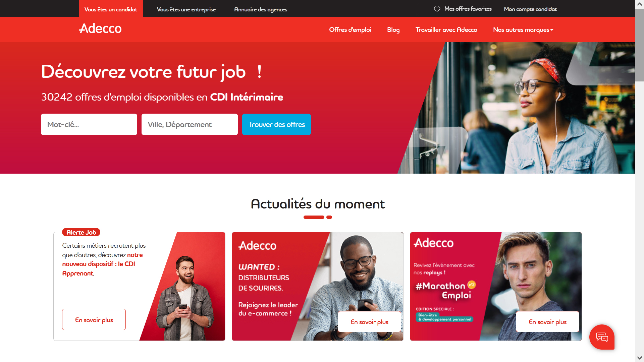
Task: Click the heart icon for favorite offers
Action: pyautogui.click(x=437, y=9)
